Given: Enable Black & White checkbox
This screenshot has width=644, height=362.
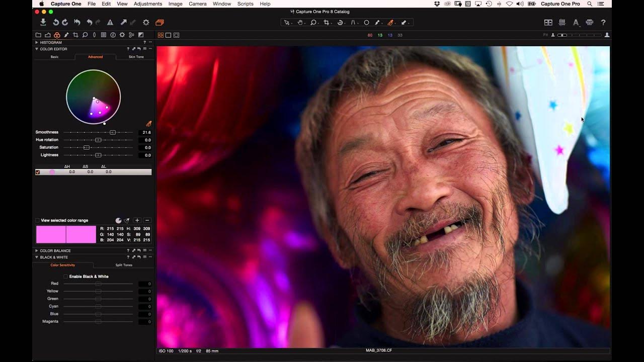Looking at the screenshot, I should (66, 277).
